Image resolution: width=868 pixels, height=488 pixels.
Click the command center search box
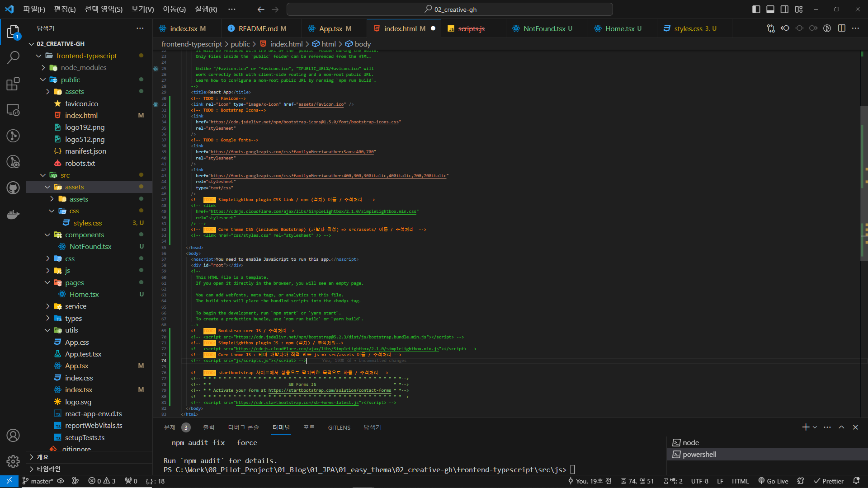450,9
